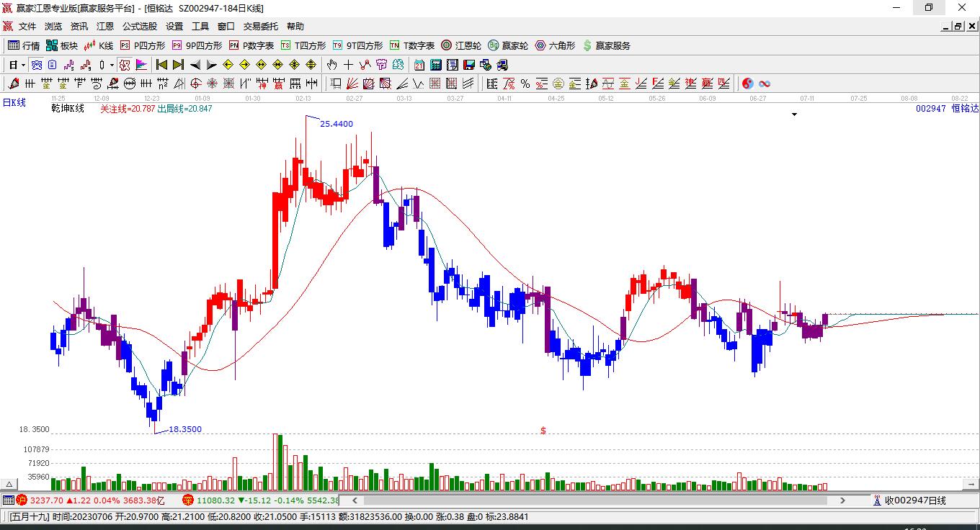Open the 交易委托 menu
The height and width of the screenshot is (530, 980).
click(260, 26)
